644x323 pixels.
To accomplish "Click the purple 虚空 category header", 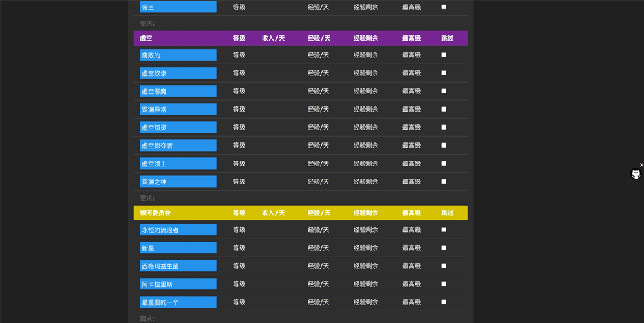I will click(x=301, y=38).
